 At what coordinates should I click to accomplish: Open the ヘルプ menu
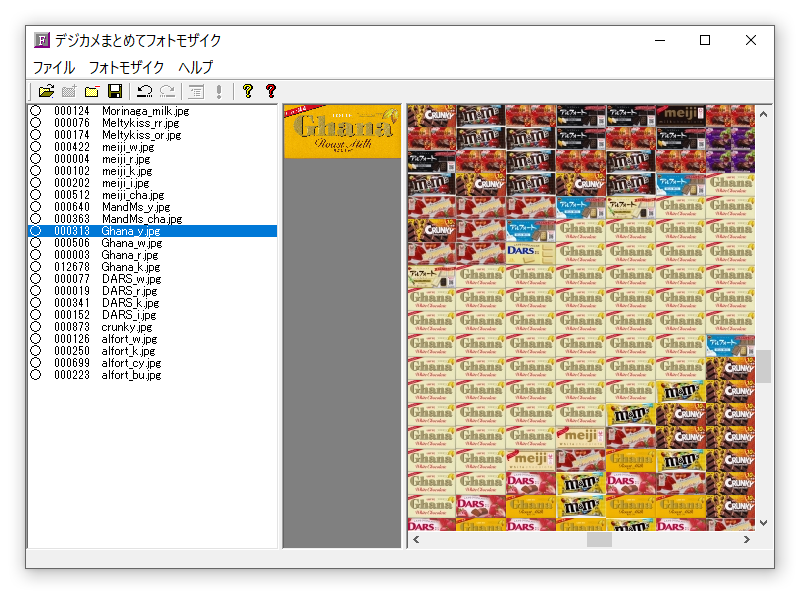coord(196,67)
